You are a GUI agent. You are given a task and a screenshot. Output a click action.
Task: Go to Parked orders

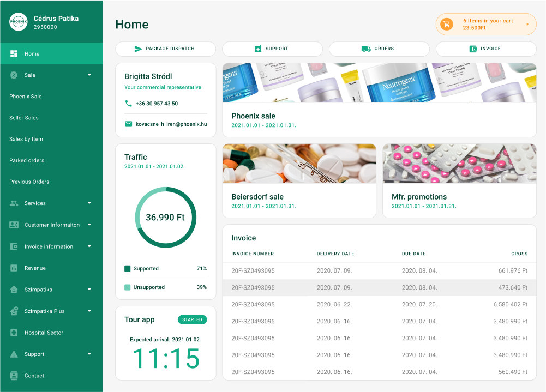click(27, 160)
